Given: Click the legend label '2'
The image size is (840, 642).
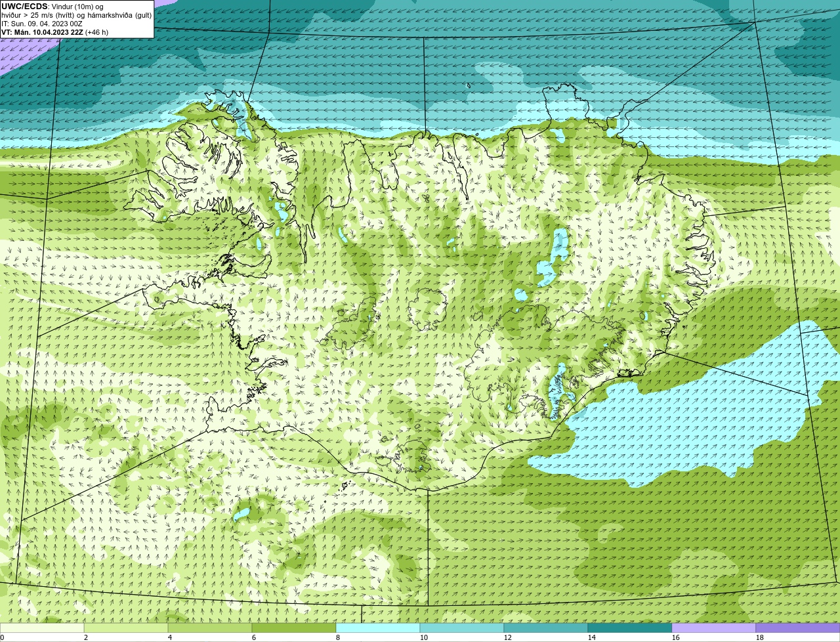Looking at the screenshot, I should (86, 637).
